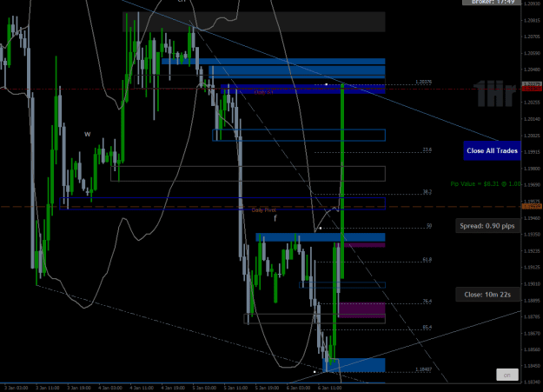The image size is (543, 392).
Task: Click the 'w' chart annotation
Action: (88, 134)
